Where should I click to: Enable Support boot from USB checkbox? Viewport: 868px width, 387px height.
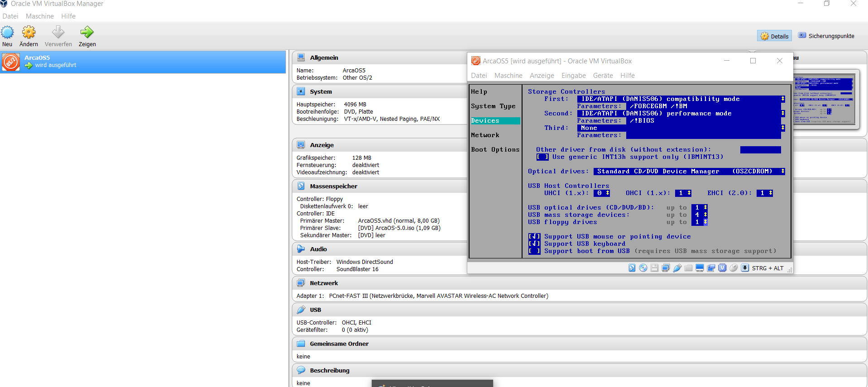534,251
